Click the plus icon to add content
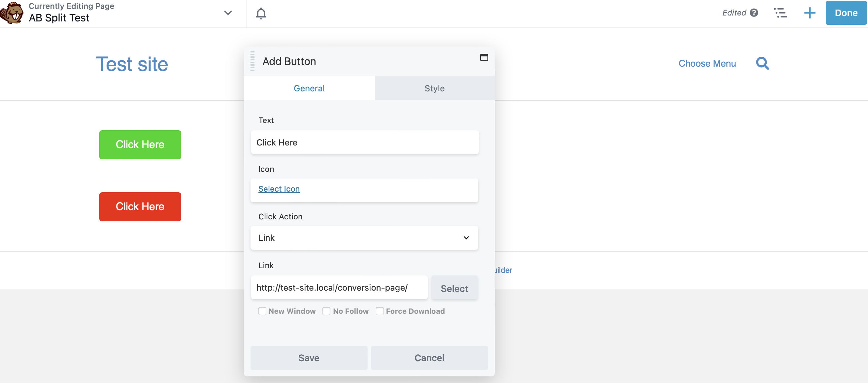The image size is (868, 383). tap(809, 13)
